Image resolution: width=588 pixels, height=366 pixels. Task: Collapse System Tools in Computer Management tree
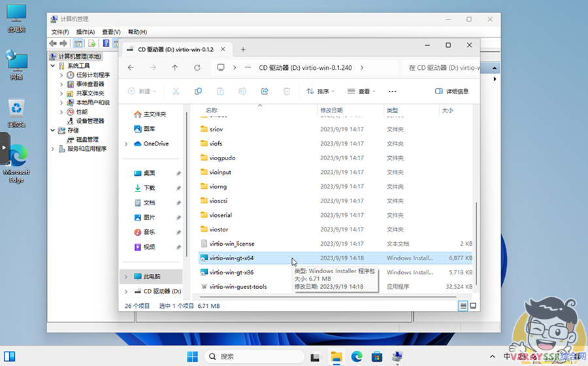(x=53, y=65)
